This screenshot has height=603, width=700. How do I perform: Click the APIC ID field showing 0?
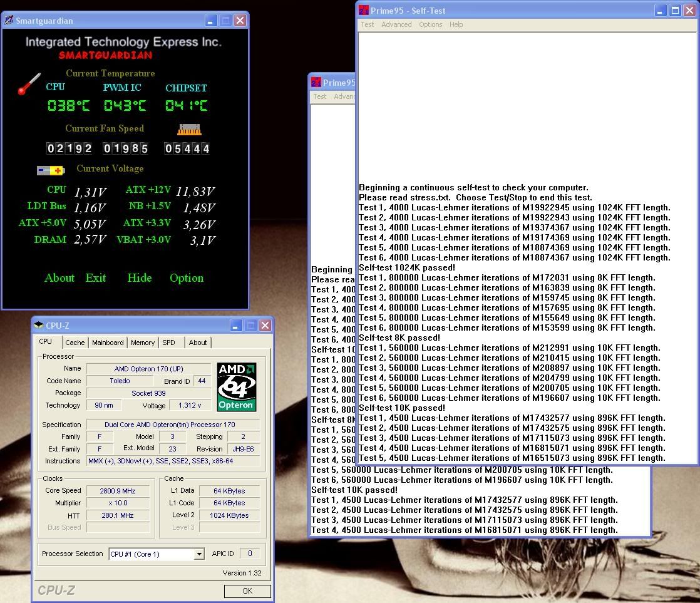click(250, 554)
